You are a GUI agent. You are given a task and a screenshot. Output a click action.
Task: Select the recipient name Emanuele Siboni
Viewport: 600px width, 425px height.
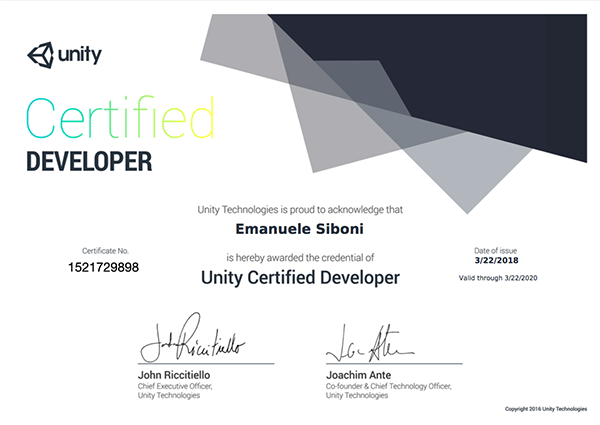[299, 231]
